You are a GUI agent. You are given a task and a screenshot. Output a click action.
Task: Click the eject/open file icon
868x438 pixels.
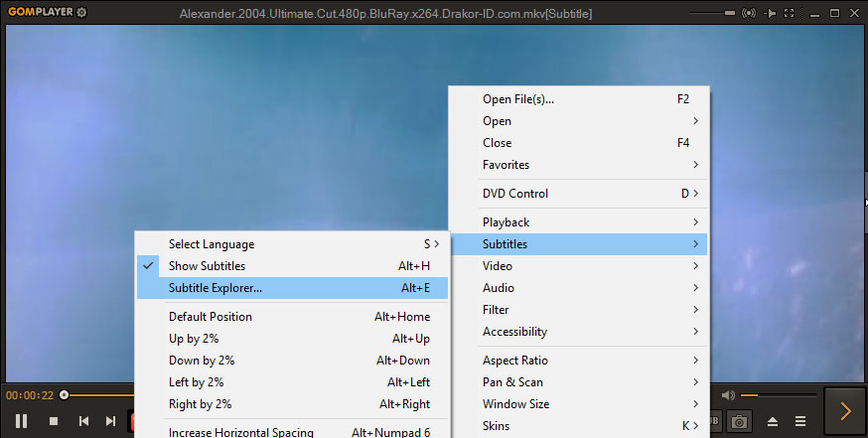click(771, 421)
